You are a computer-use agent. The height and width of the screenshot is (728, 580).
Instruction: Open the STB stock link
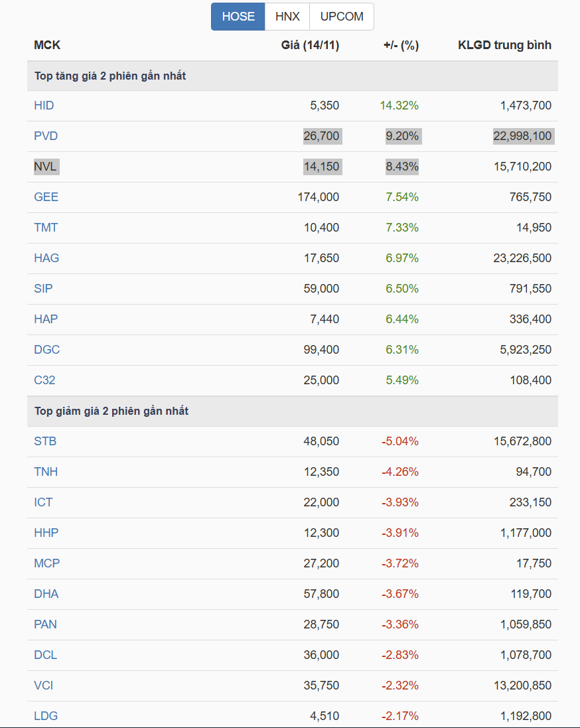(x=45, y=441)
